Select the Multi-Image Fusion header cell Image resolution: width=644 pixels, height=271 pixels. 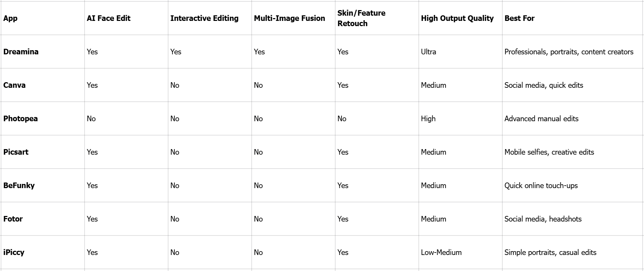tap(289, 18)
